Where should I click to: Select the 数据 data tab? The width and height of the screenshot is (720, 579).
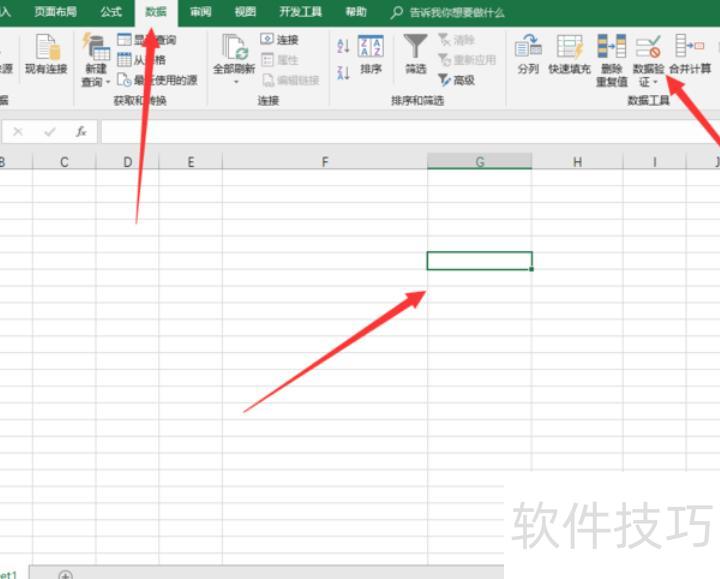156,12
